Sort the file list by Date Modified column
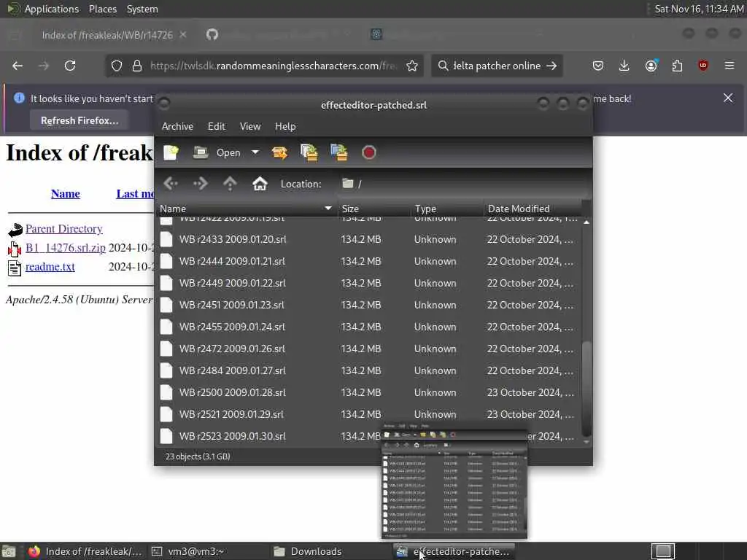Viewport: 747px width, 560px height. (x=533, y=209)
